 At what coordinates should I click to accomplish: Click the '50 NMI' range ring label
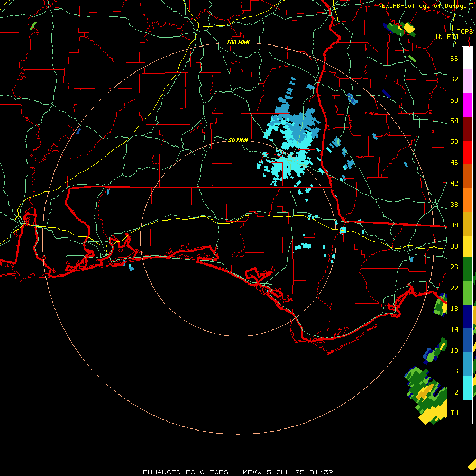tap(238, 140)
